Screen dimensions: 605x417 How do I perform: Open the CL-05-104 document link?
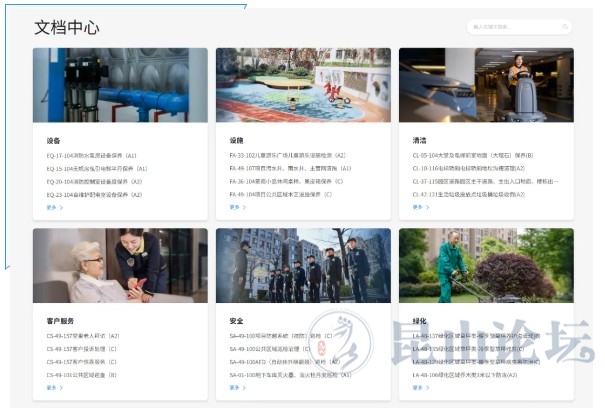tap(472, 156)
